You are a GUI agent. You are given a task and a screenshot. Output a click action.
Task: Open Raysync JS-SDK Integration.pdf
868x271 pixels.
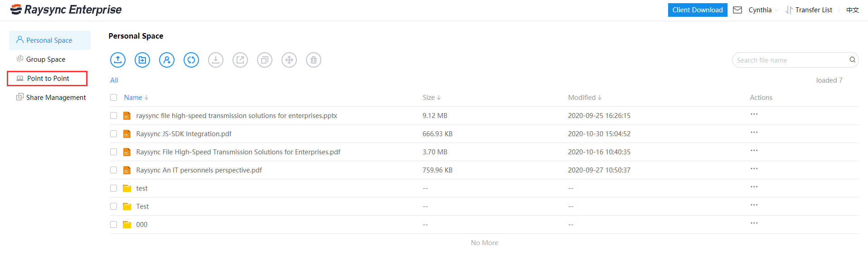coord(184,134)
